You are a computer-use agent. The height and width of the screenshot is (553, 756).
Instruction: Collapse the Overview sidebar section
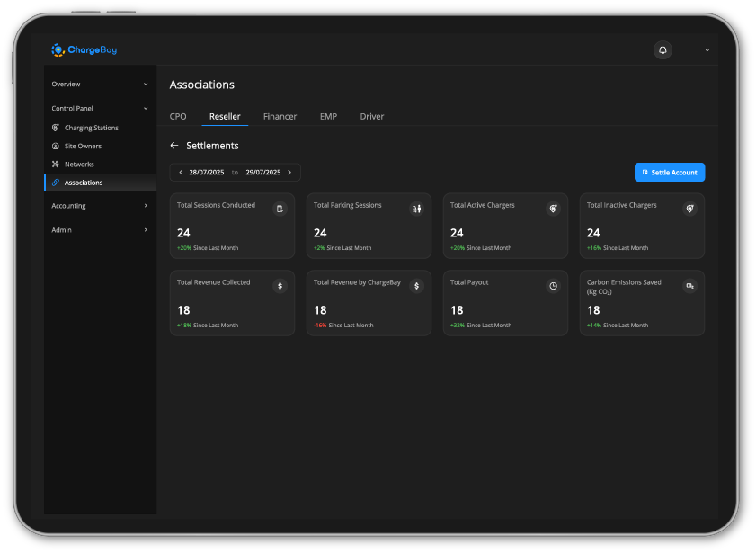tap(146, 85)
